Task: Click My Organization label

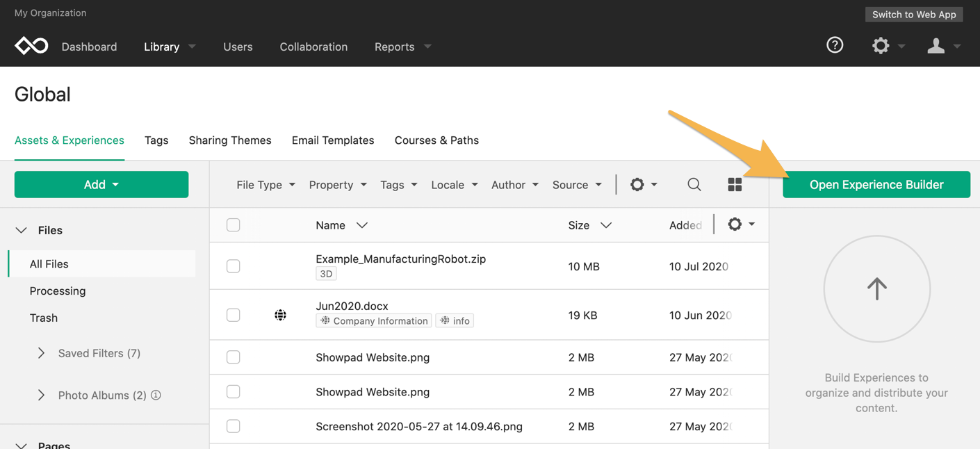Action: pyautogui.click(x=51, y=13)
